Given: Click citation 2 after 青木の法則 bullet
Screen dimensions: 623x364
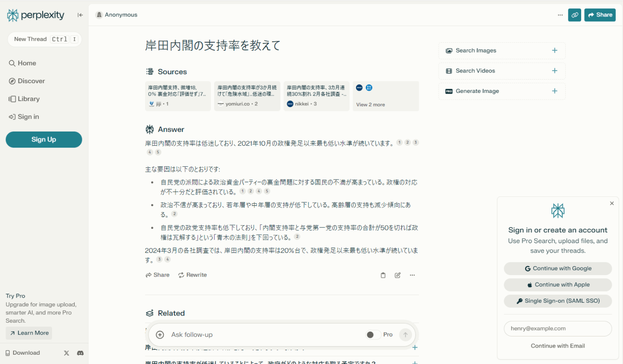Looking at the screenshot, I should [297, 237].
